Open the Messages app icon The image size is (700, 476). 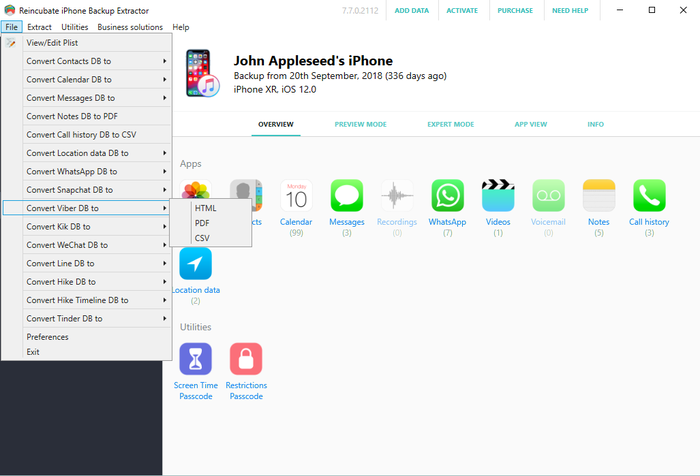pos(347,196)
